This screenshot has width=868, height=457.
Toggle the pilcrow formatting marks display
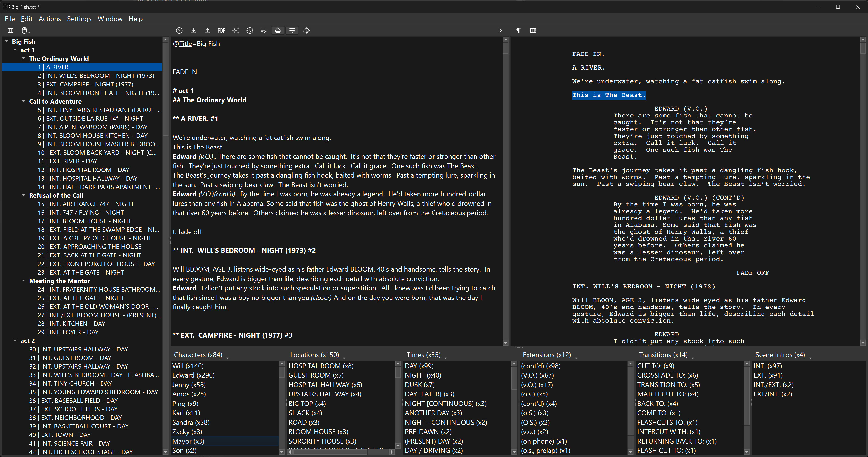click(x=518, y=30)
